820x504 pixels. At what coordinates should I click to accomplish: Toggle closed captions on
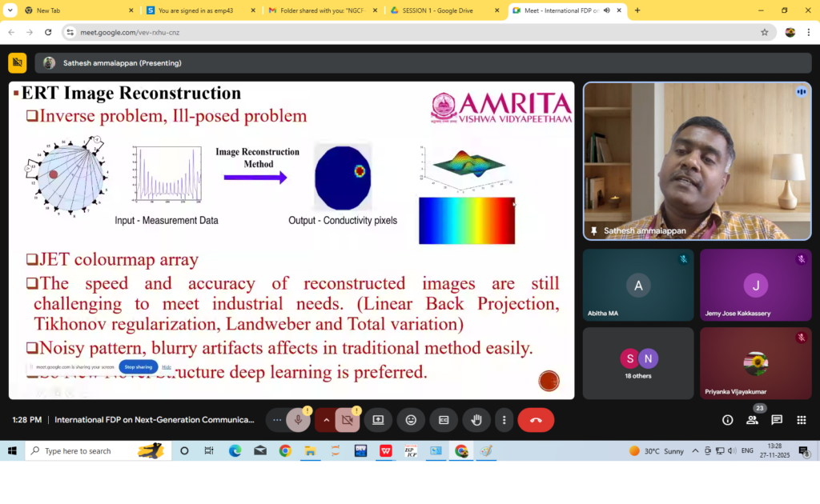tap(444, 420)
